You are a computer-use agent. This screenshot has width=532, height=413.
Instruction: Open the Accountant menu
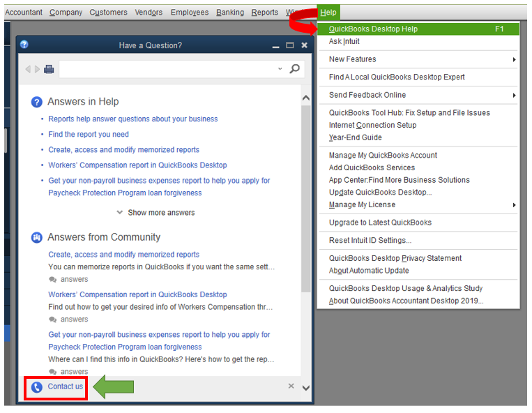point(24,13)
